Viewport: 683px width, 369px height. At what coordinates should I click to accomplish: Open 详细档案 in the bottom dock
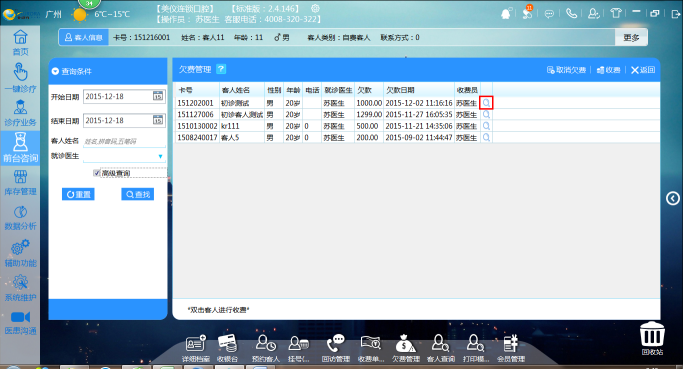tap(196, 348)
